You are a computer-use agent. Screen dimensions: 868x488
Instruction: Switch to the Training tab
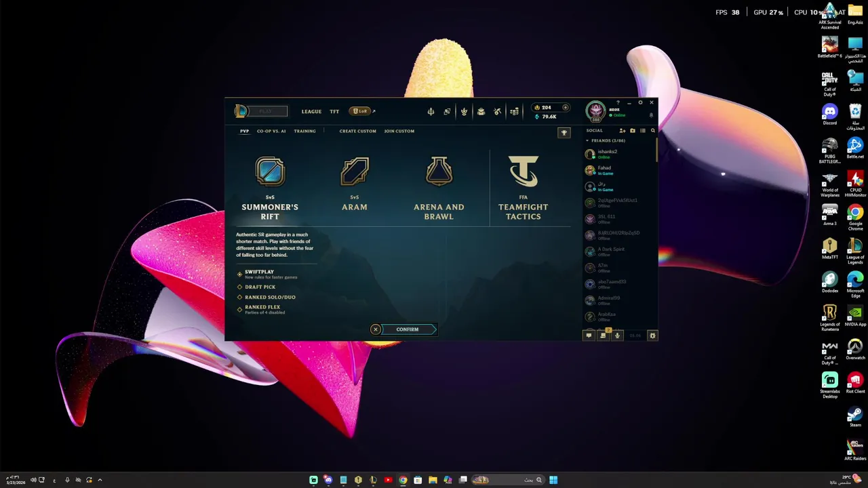click(304, 131)
